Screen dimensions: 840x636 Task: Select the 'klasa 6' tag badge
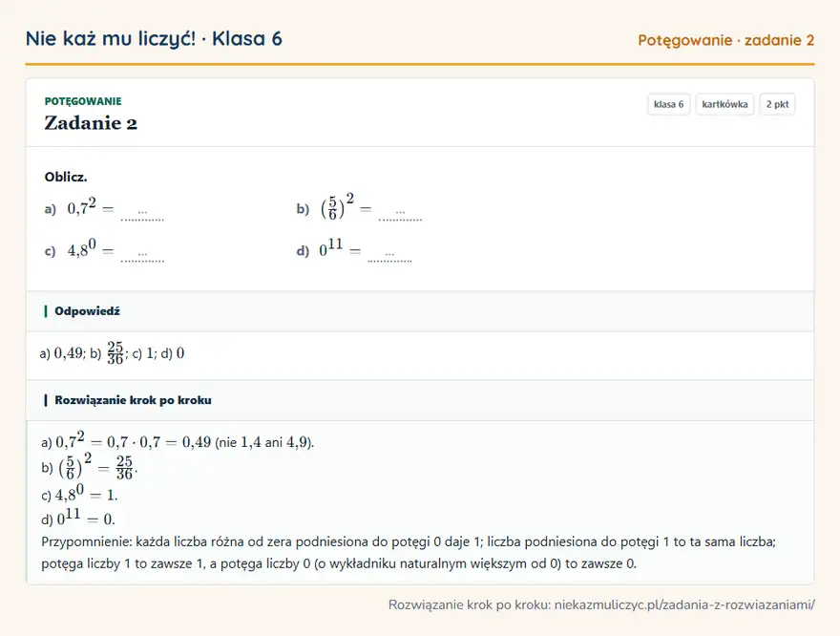click(668, 104)
